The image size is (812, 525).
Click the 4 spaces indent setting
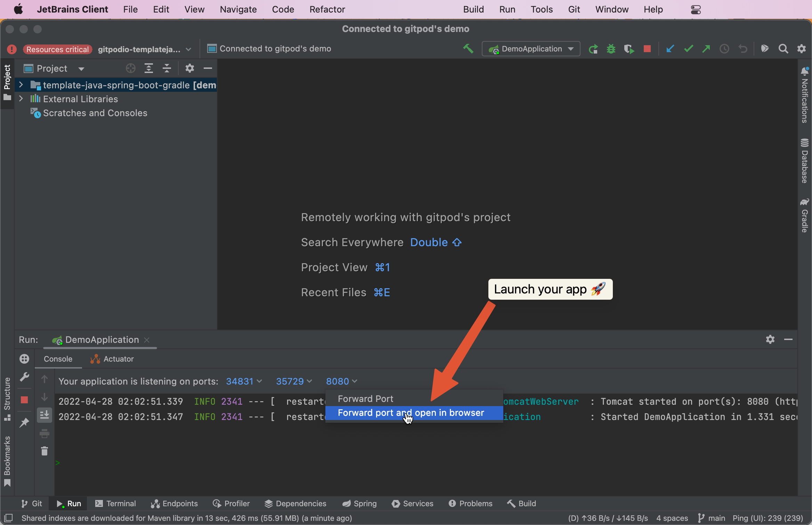pyautogui.click(x=672, y=518)
